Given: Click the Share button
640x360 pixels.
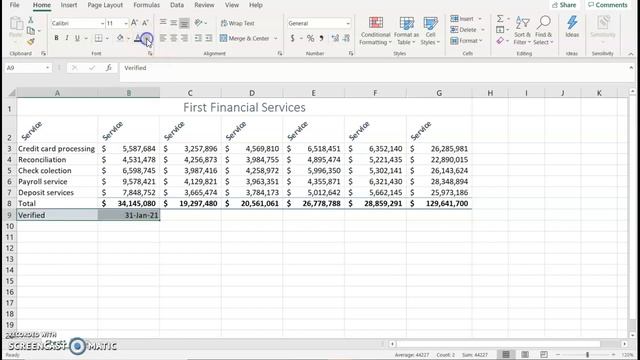Looking at the screenshot, I should [x=564, y=5].
